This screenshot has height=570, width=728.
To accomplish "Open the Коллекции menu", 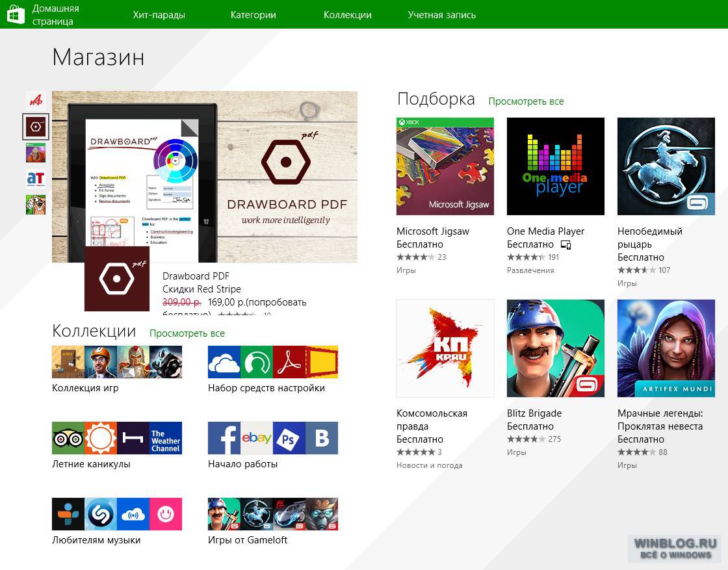I will click(347, 15).
